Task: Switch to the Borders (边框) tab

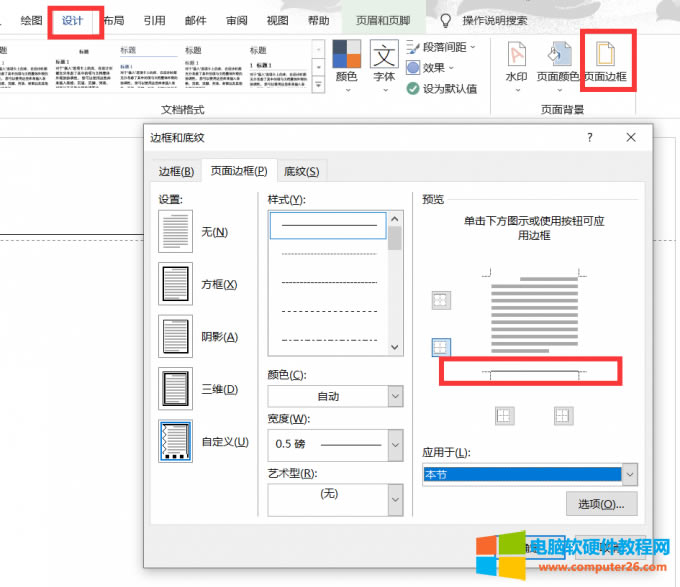Action: coord(177,171)
